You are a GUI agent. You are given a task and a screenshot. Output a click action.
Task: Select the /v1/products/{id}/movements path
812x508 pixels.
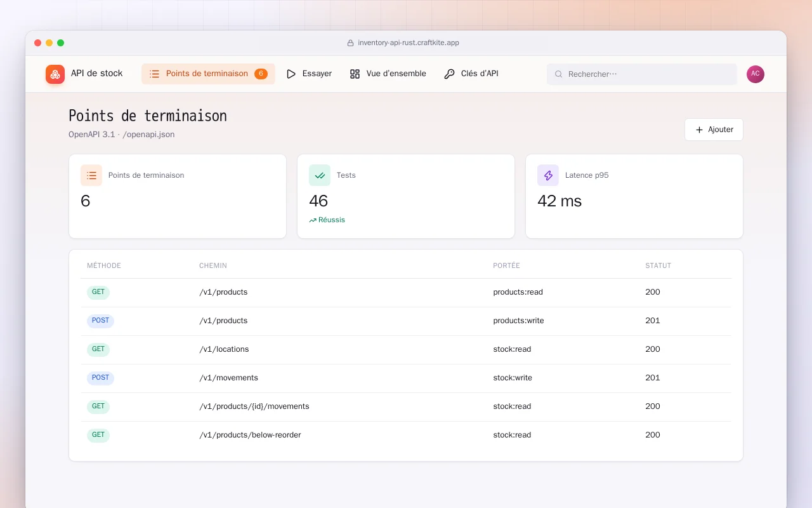(x=254, y=406)
